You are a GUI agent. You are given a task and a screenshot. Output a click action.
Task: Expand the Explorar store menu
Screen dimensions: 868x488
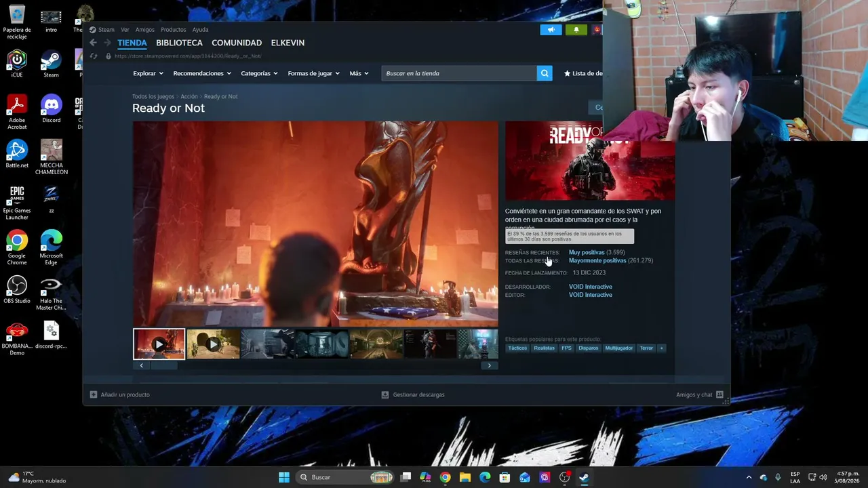pos(148,73)
